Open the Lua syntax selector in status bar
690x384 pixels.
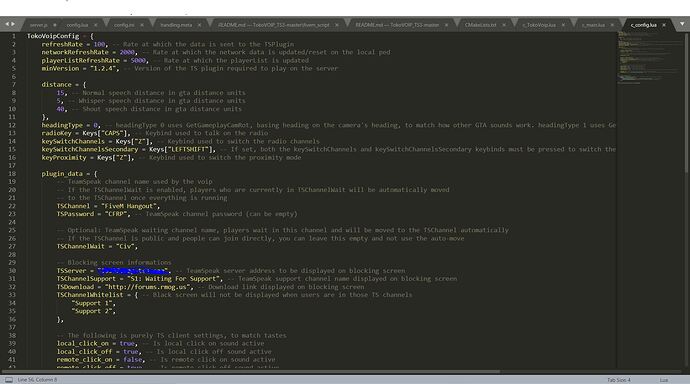tap(664, 380)
